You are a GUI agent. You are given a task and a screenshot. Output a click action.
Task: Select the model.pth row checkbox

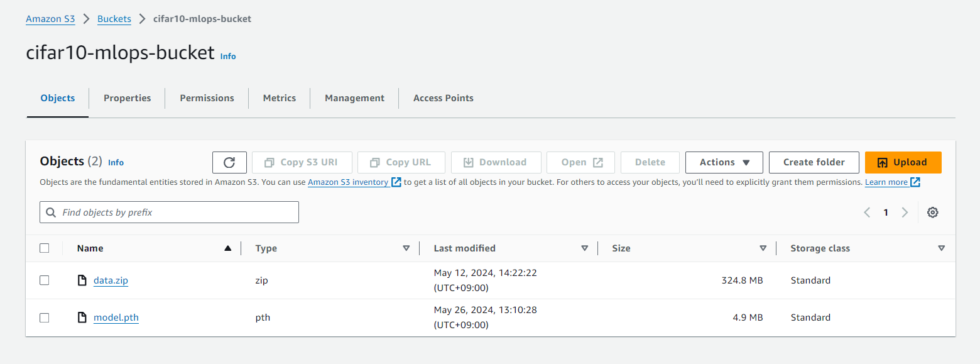coord(45,317)
